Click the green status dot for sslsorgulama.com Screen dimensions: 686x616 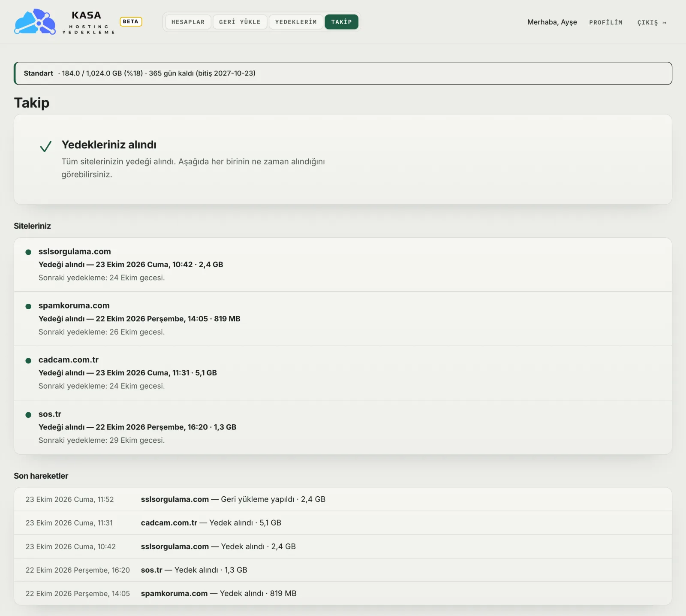[28, 252]
